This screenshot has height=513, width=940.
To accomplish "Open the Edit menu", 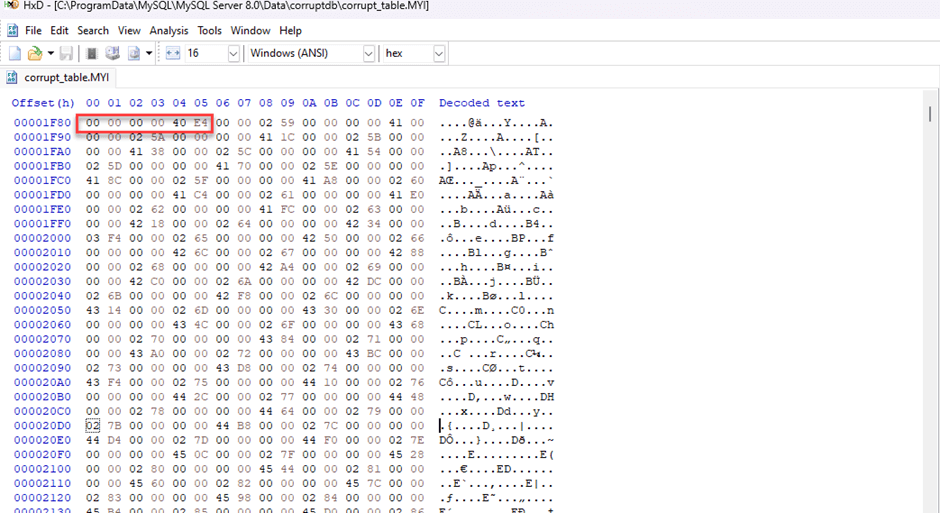I will (x=59, y=31).
